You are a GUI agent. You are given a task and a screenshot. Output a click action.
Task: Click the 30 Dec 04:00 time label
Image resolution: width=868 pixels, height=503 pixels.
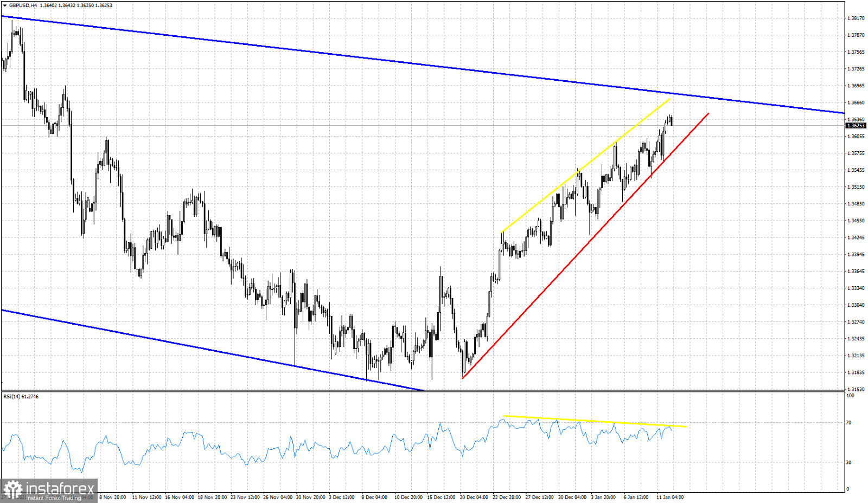tap(572, 497)
